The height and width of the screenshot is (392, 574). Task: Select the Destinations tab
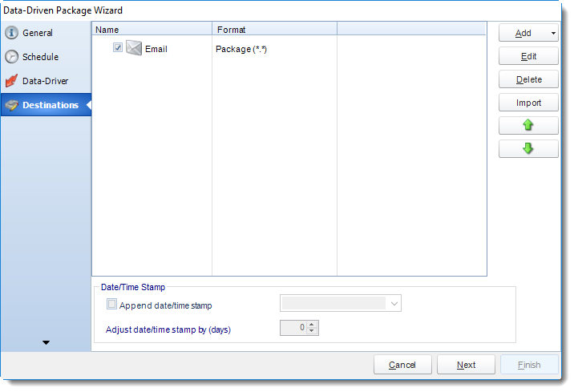pyautogui.click(x=46, y=105)
